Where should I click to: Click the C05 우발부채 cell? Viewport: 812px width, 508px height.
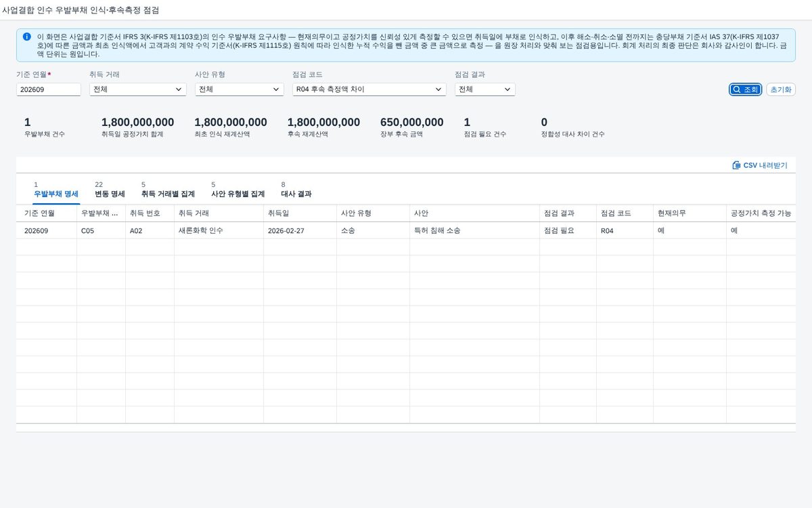[x=101, y=230]
